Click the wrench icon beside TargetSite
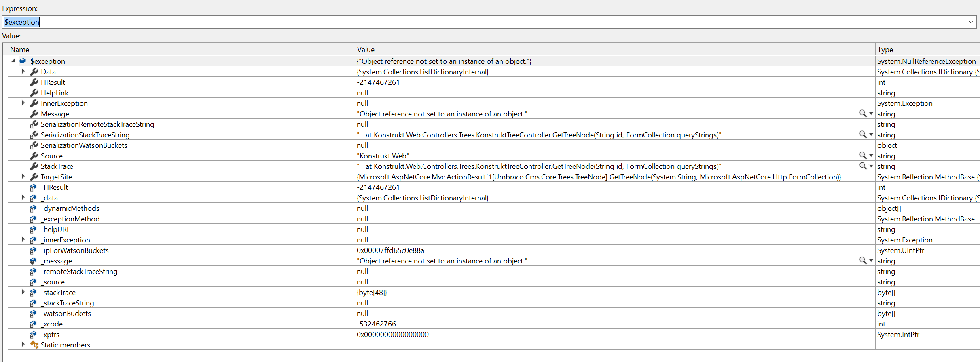This screenshot has width=980, height=362. click(34, 177)
